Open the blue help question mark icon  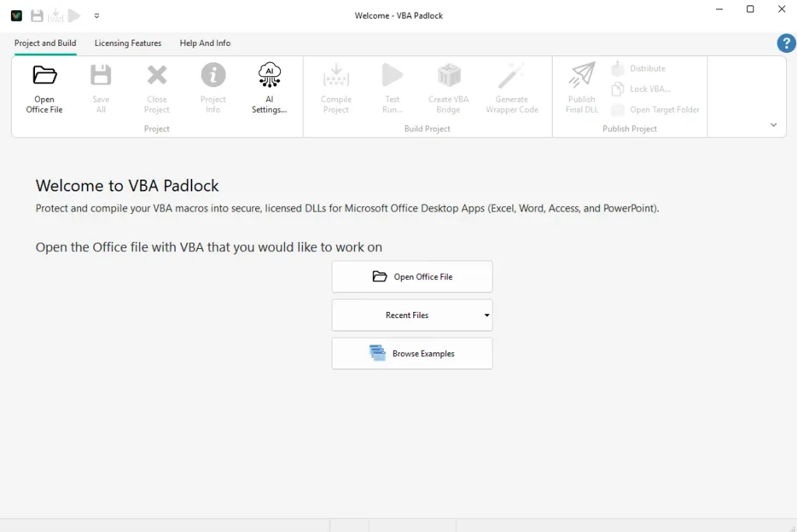coord(785,44)
